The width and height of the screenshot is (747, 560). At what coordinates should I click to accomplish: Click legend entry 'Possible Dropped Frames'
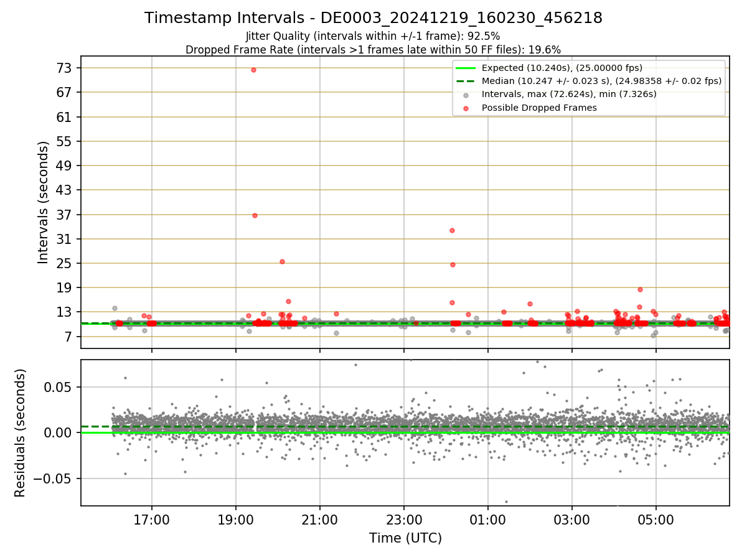click(539, 108)
